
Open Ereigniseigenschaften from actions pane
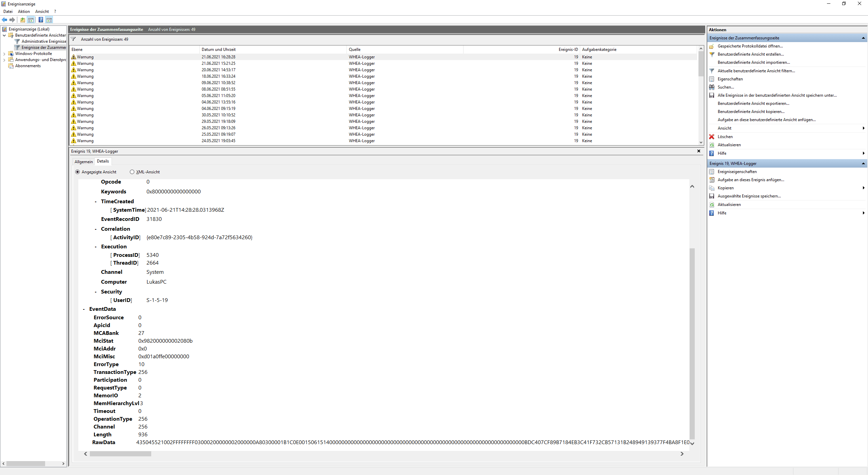(x=737, y=172)
